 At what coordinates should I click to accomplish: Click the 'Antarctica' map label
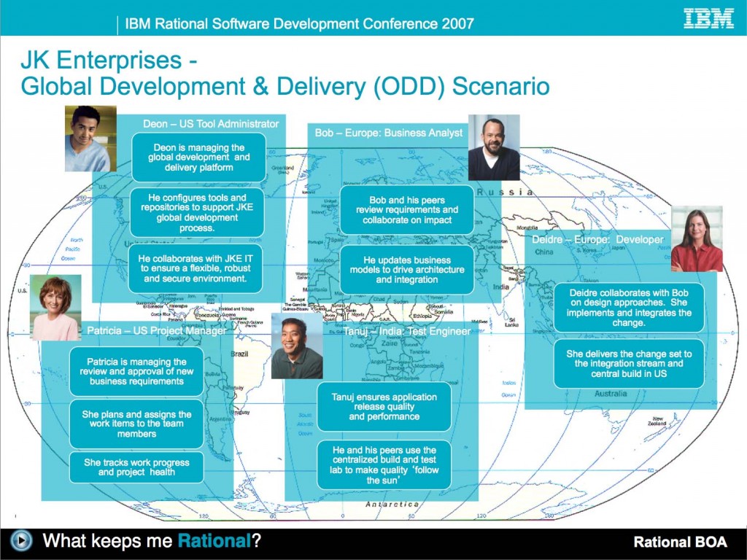click(x=392, y=505)
